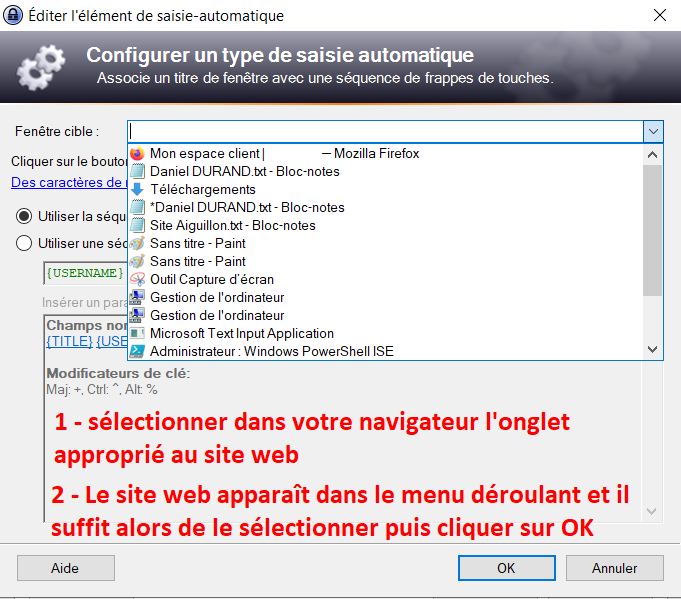Viewport: 681px width, 599px height.
Task: Click the Firefox icon in the window list
Action: click(x=138, y=154)
